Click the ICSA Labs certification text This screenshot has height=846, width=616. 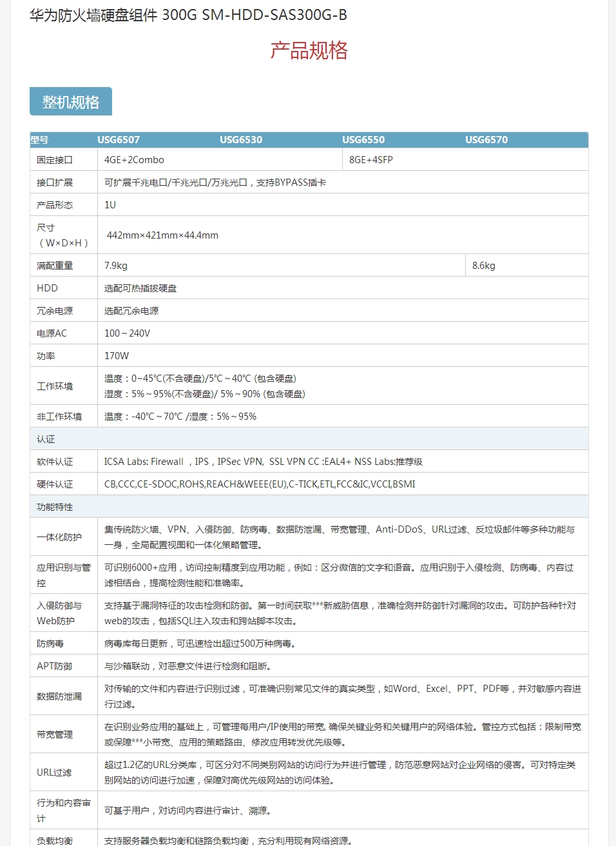264,462
